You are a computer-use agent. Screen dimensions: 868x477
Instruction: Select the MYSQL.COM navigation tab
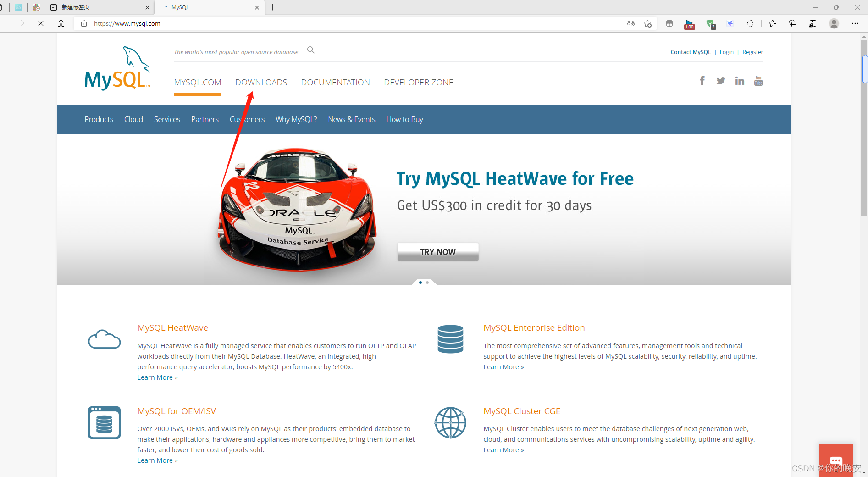coord(198,83)
